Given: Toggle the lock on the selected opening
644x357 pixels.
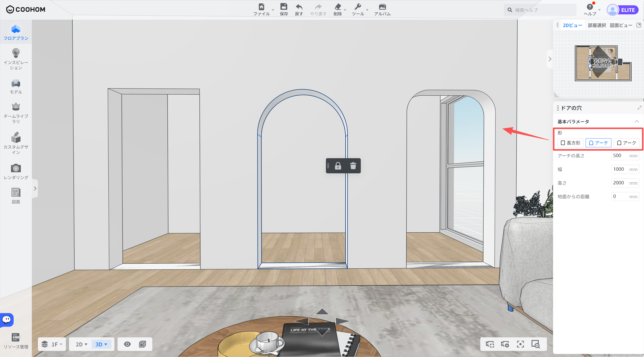Looking at the screenshot, I should click(x=338, y=166).
